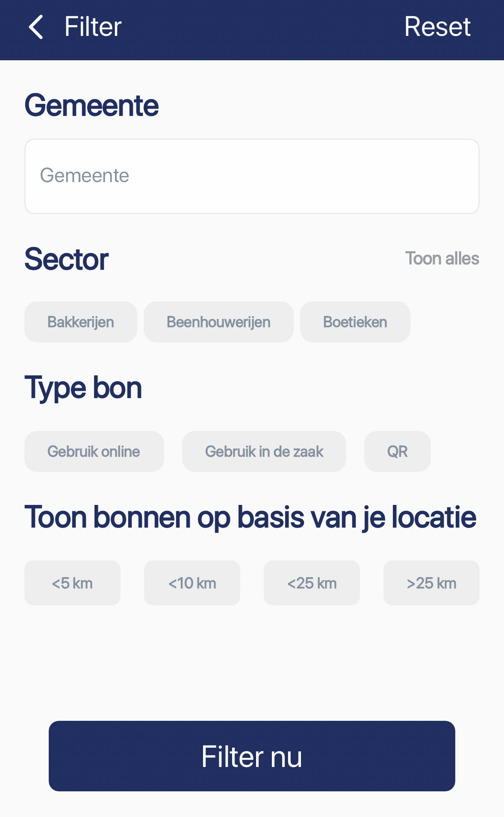Click the Sector section heading
504x817 pixels.
[x=67, y=259]
